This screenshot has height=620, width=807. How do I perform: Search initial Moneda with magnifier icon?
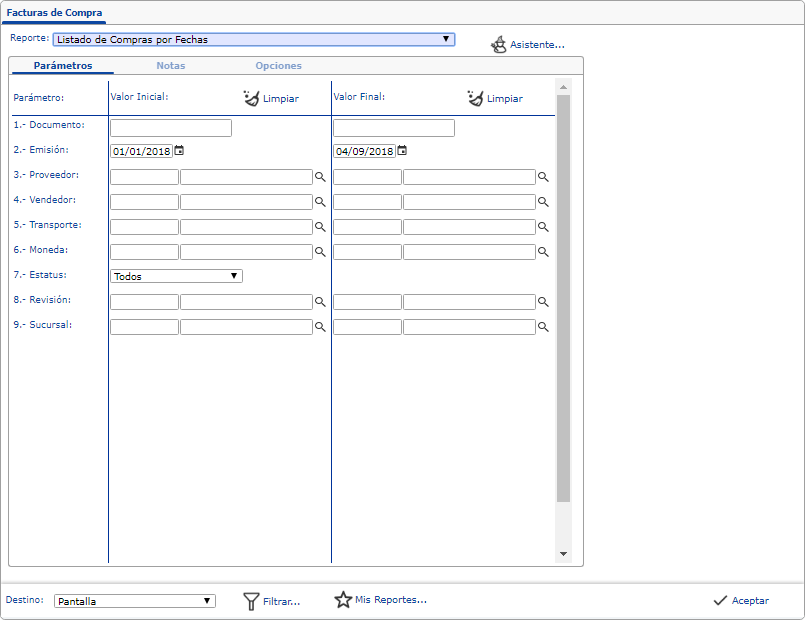pyautogui.click(x=321, y=252)
